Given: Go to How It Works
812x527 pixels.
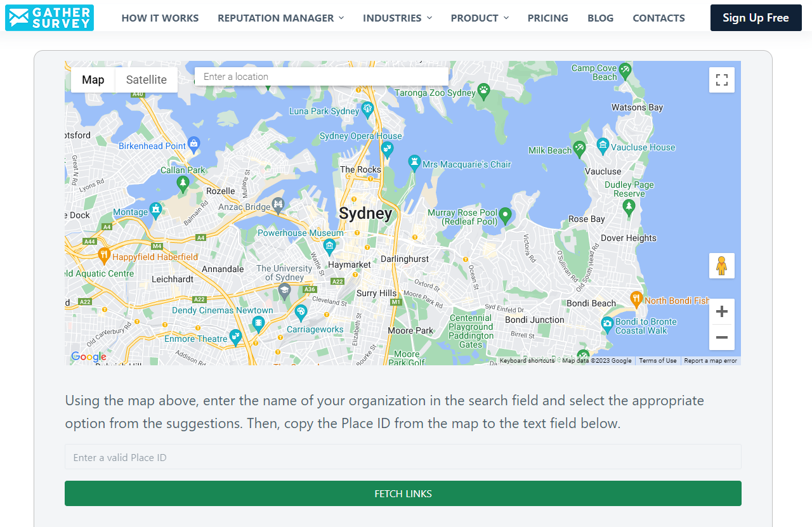Looking at the screenshot, I should (160, 18).
